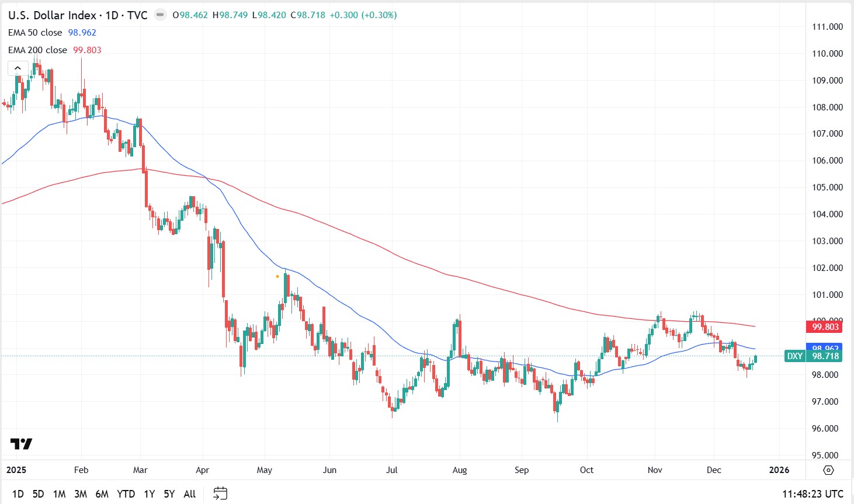
Task: Select the 1Y range button
Action: pyautogui.click(x=148, y=493)
